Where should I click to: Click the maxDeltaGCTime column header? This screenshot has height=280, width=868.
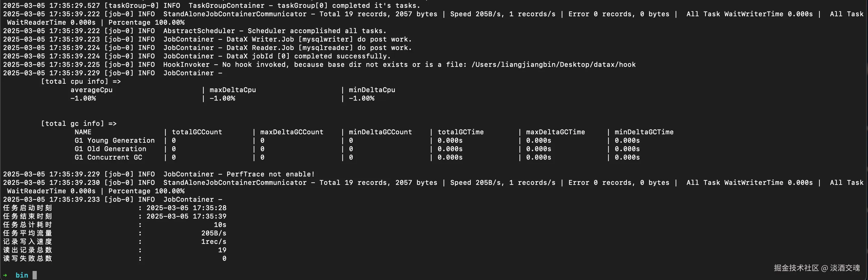555,132
